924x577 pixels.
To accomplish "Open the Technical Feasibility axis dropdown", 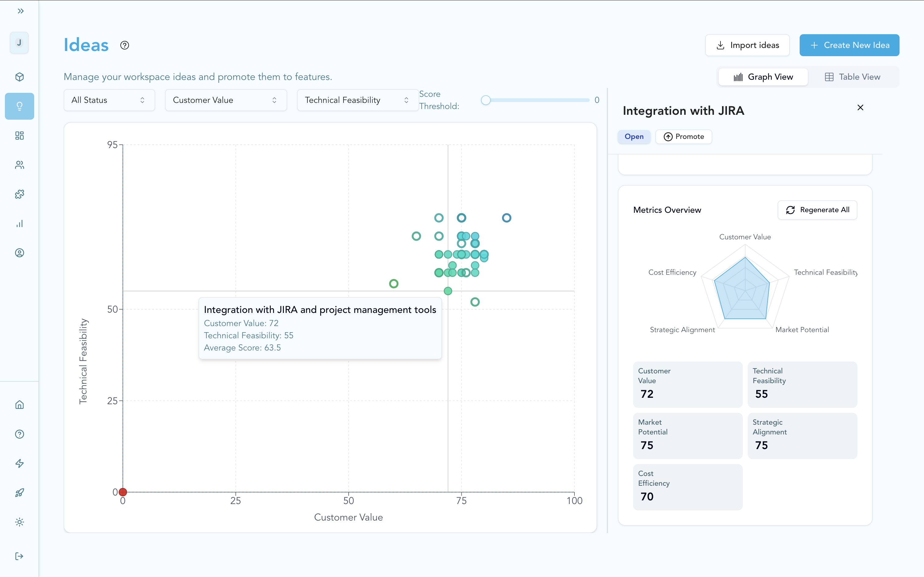I will 357,100.
